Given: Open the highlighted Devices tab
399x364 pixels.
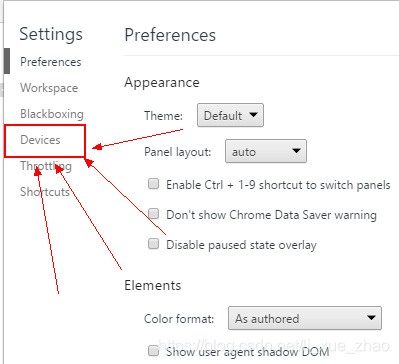Looking at the screenshot, I should tap(40, 140).
